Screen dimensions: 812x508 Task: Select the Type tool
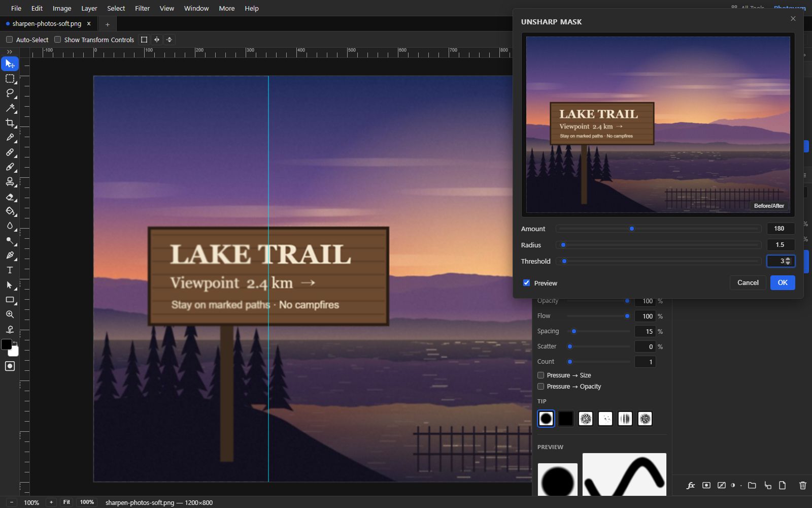pos(10,270)
